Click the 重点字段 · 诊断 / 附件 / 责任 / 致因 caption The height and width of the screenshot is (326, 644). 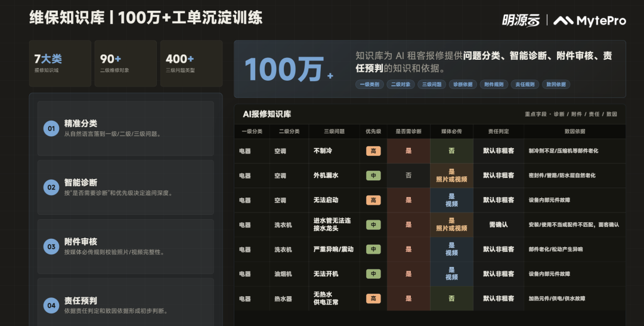pyautogui.click(x=571, y=114)
